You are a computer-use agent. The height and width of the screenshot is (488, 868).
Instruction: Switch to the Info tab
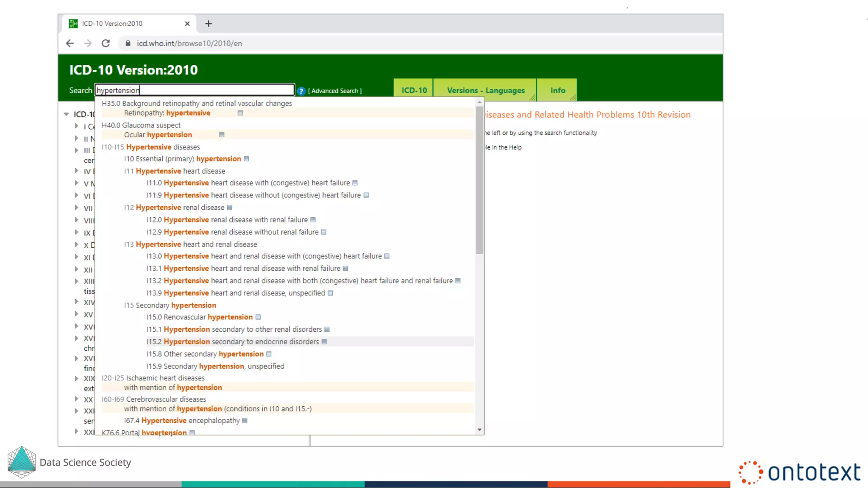[x=557, y=90]
